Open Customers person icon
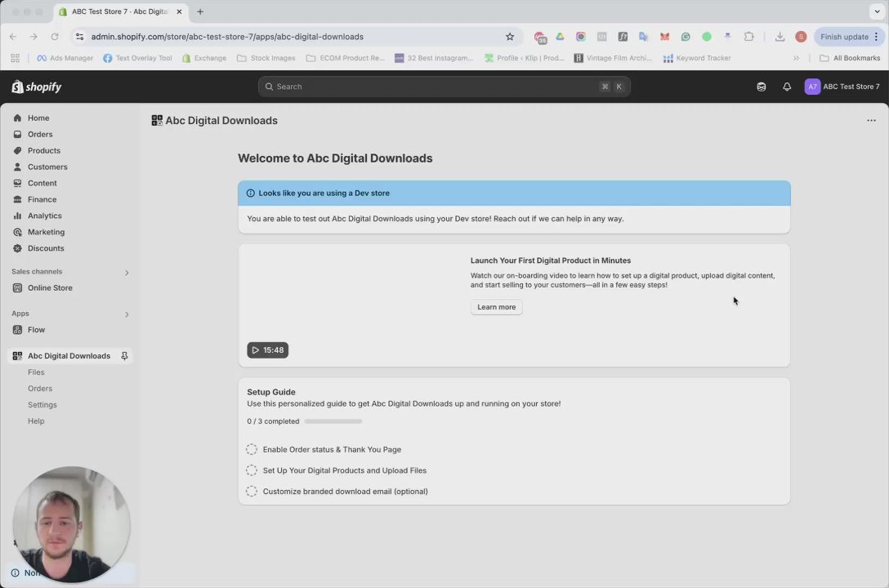This screenshot has width=889, height=588. point(18,167)
